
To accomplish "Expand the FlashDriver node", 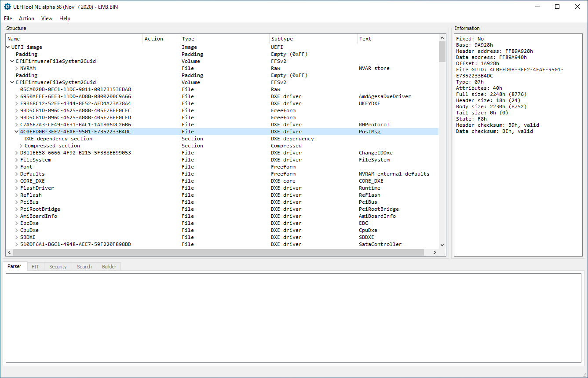I will click(x=17, y=188).
